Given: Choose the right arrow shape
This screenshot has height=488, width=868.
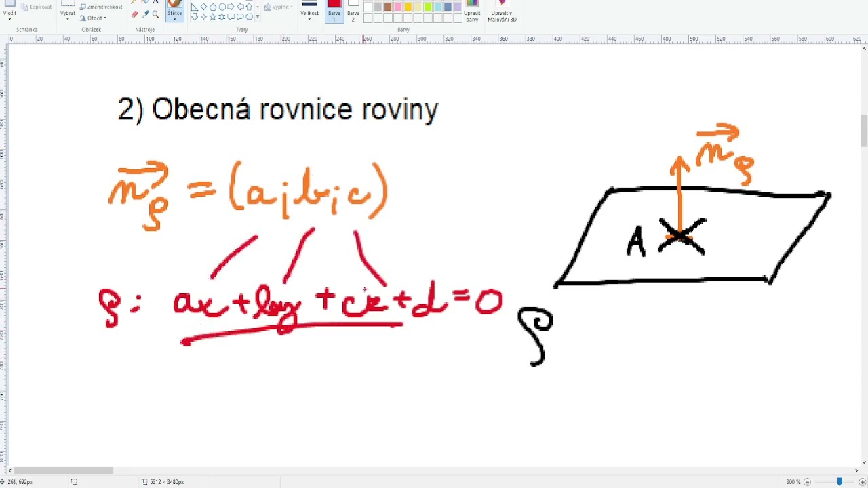Looking at the screenshot, I should (x=231, y=7).
